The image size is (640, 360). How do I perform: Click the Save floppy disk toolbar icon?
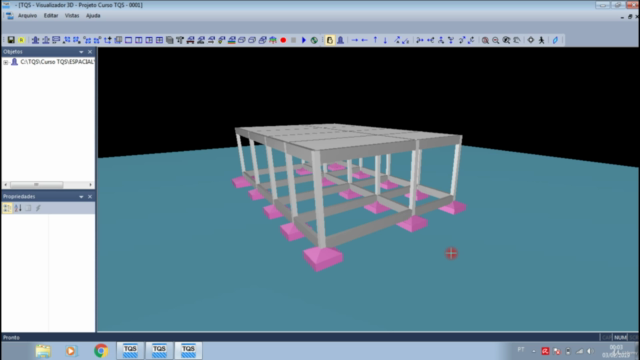pos(11,40)
